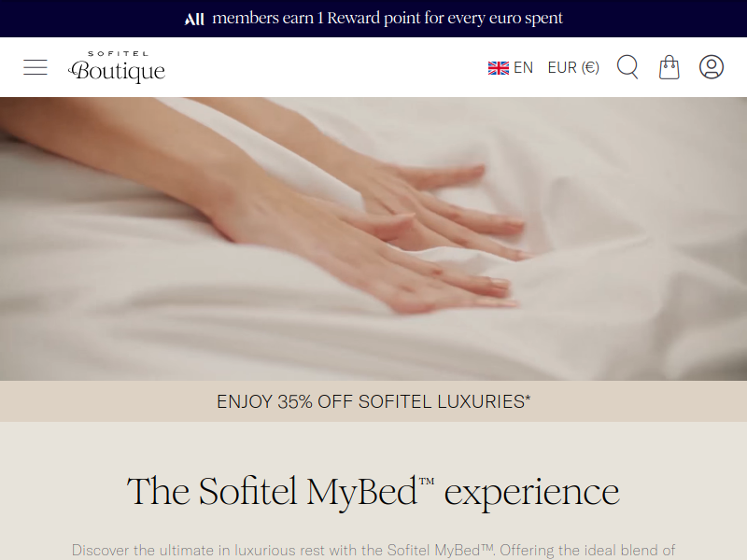Click the 'SOFITEL' small caps text above Boutique
This screenshot has width=747, height=560.
point(119,54)
